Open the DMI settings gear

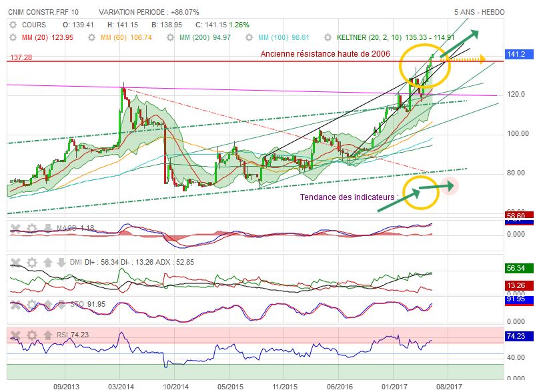(x=31, y=263)
